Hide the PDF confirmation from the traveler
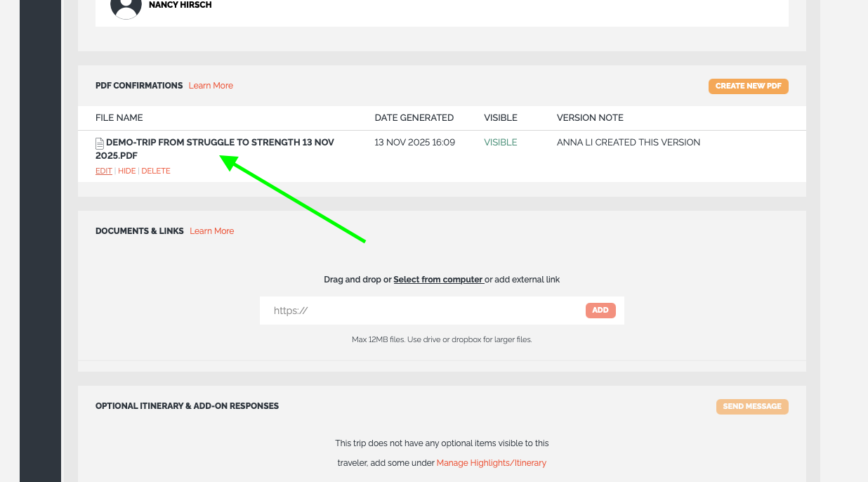The height and width of the screenshot is (482, 868). tap(127, 171)
